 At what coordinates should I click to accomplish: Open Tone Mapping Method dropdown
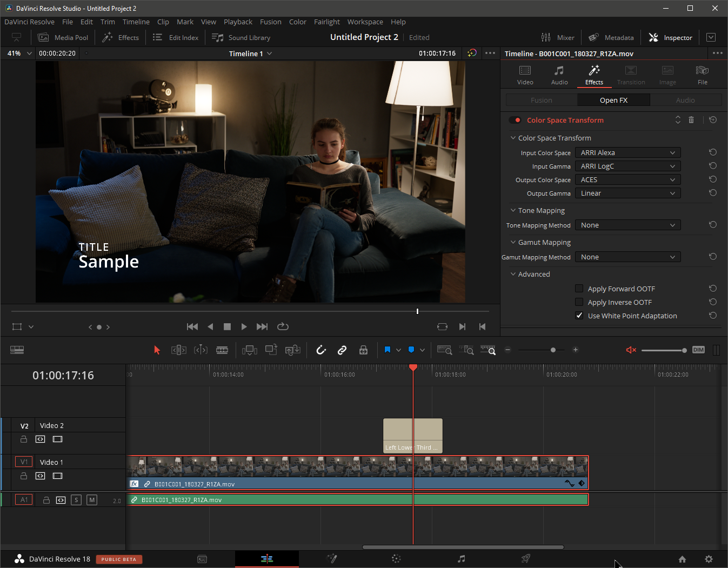click(x=627, y=225)
